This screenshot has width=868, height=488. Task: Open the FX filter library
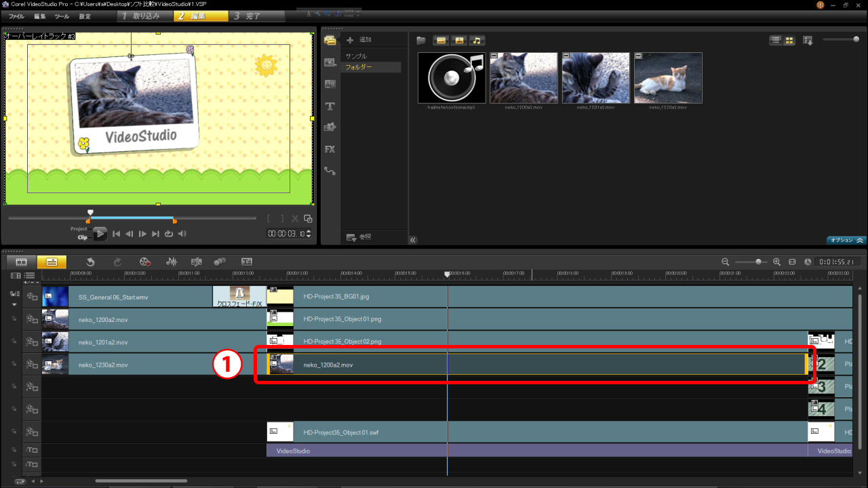pyautogui.click(x=330, y=149)
